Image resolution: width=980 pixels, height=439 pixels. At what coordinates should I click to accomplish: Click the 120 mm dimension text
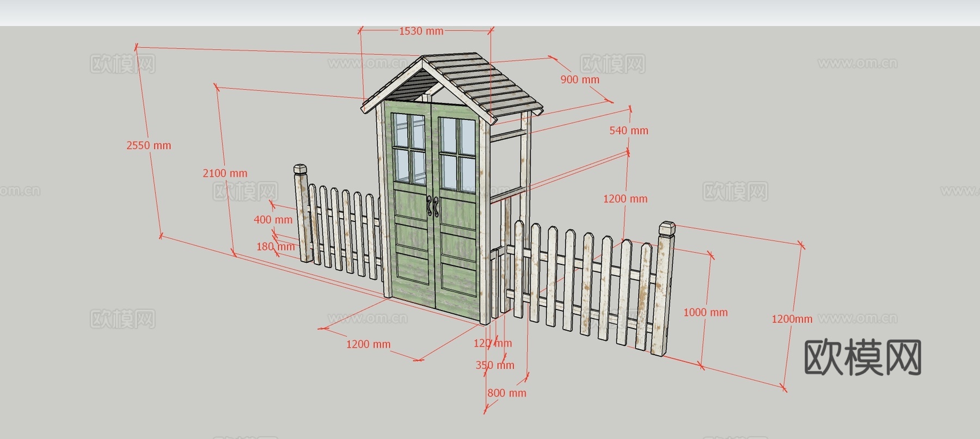(x=493, y=343)
